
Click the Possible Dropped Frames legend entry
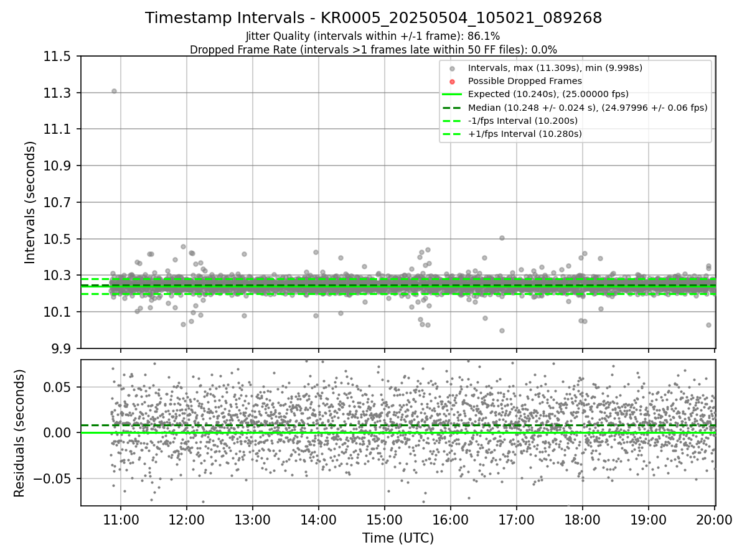(525, 81)
